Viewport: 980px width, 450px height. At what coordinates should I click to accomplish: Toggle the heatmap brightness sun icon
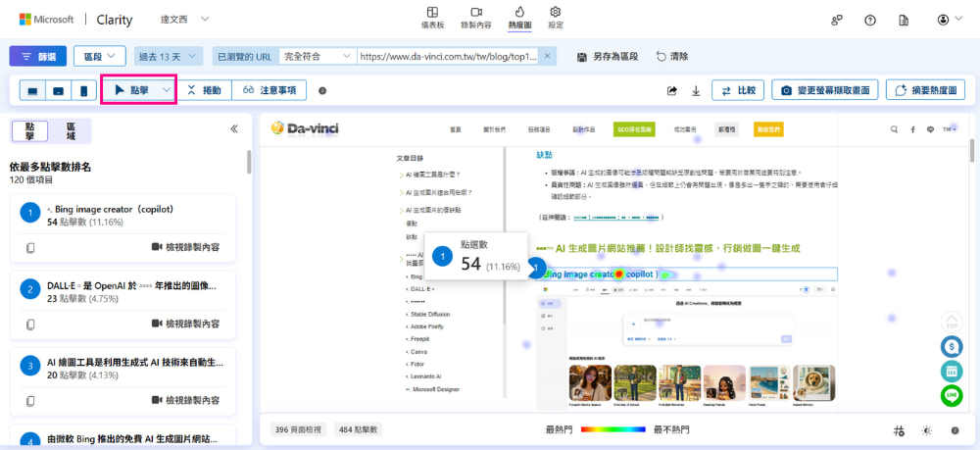click(x=927, y=430)
